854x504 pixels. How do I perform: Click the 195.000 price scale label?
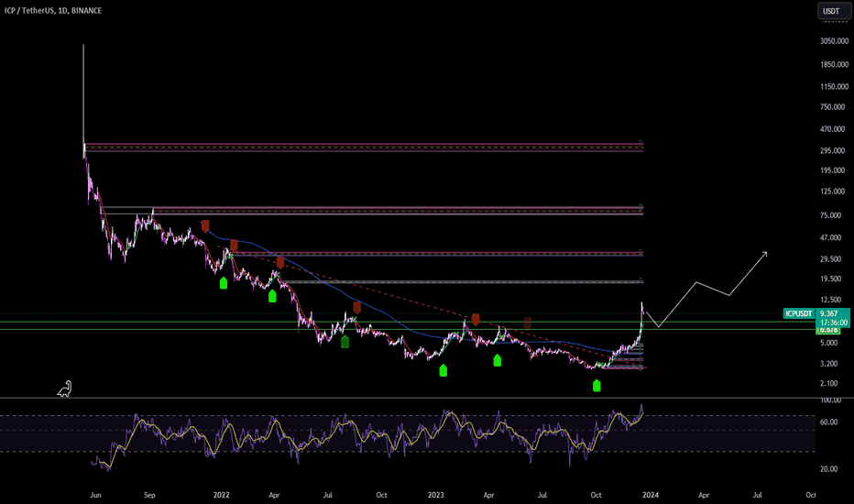(833, 170)
